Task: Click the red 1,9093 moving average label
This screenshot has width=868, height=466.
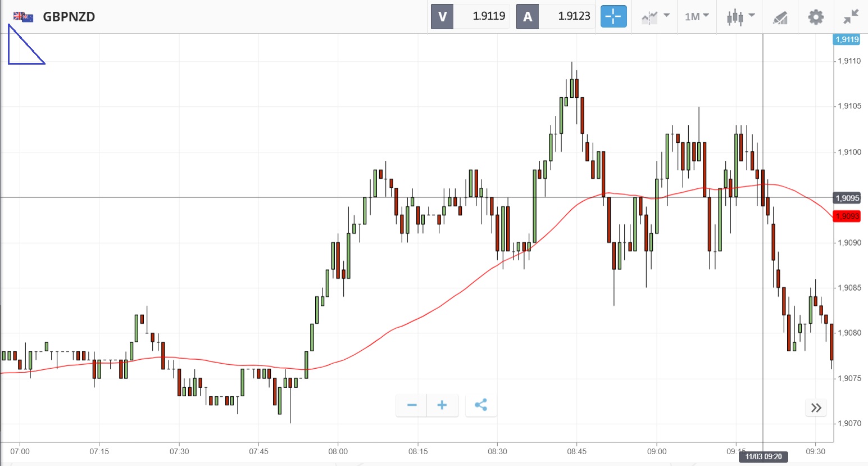Action: pyautogui.click(x=847, y=216)
